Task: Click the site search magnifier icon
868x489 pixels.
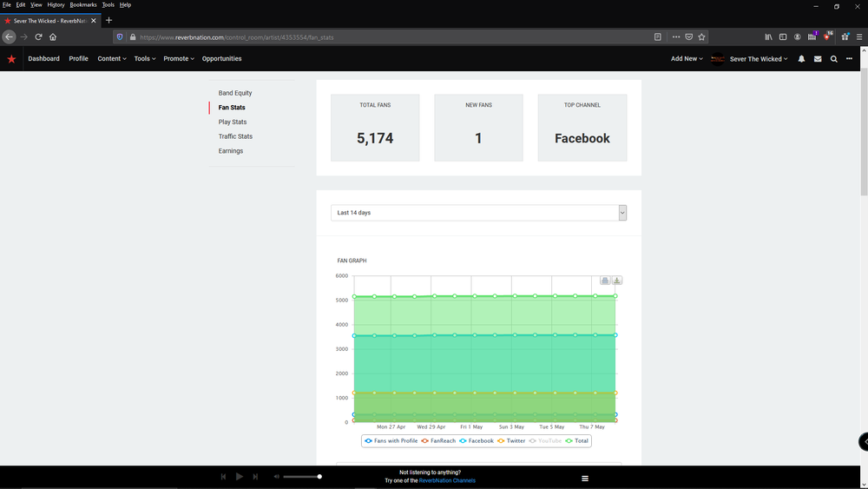Action: tap(833, 59)
